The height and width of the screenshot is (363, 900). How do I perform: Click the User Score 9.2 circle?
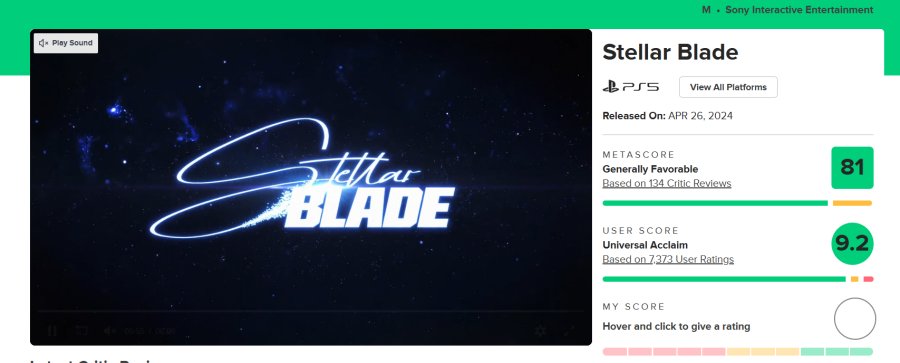pyautogui.click(x=852, y=244)
